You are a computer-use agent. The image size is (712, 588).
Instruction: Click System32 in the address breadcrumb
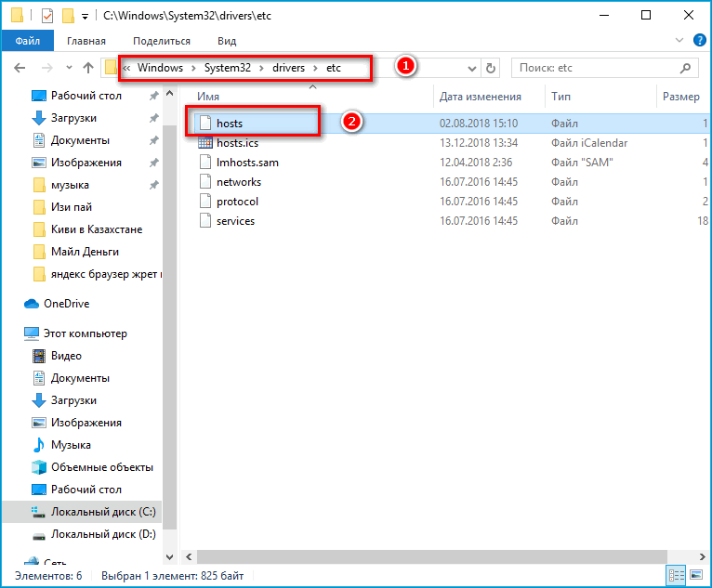[x=228, y=68]
